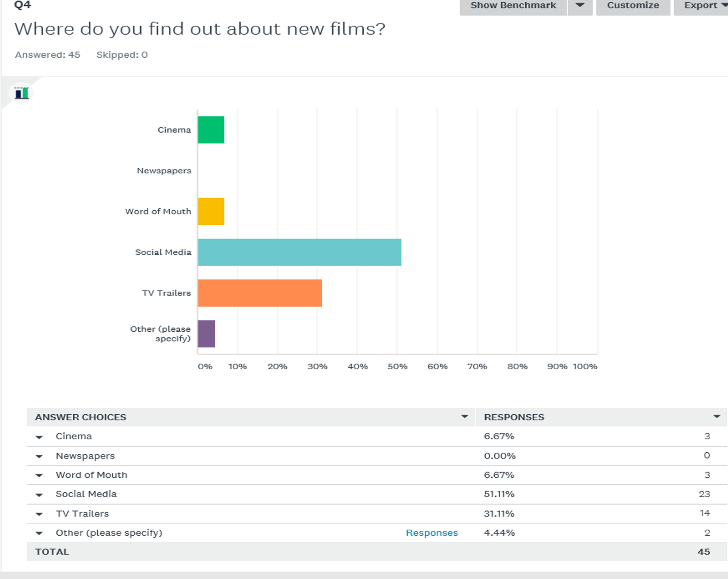Click the Customize button
The height and width of the screenshot is (579, 728).
coord(633,6)
